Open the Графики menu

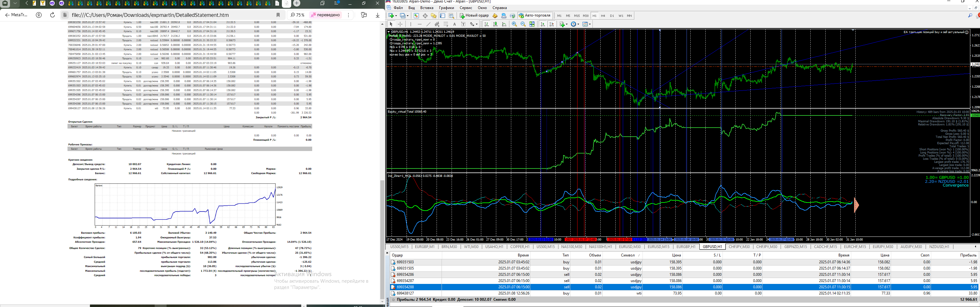[446, 7]
